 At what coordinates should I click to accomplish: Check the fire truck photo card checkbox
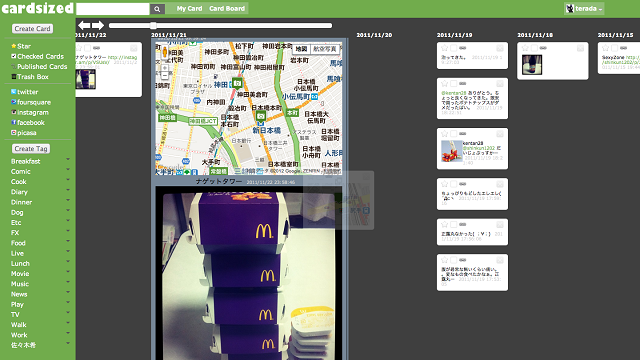pyautogui.click(x=453, y=134)
